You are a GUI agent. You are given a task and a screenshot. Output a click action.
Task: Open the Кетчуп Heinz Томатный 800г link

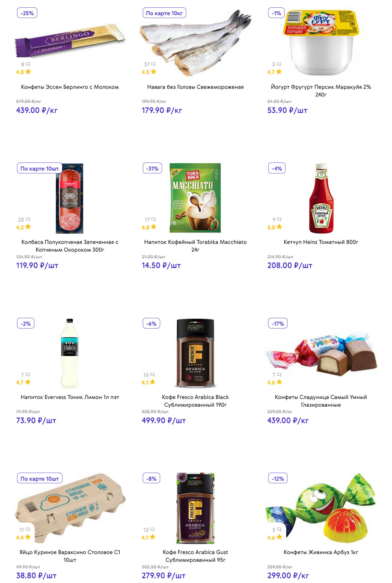click(x=321, y=242)
